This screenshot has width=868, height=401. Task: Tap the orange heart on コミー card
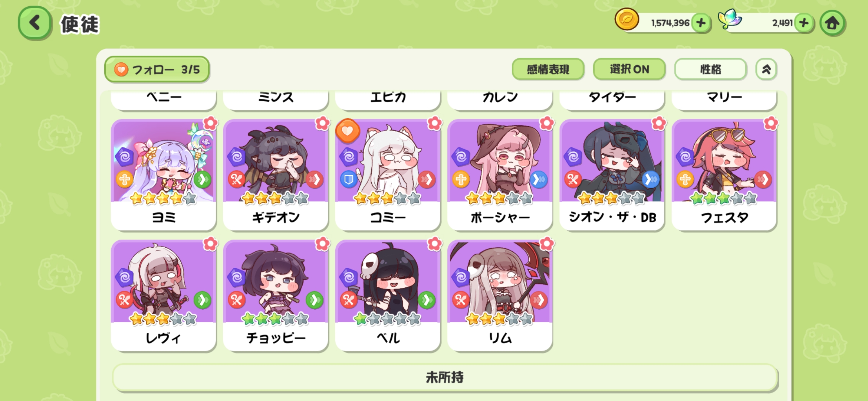tap(347, 131)
